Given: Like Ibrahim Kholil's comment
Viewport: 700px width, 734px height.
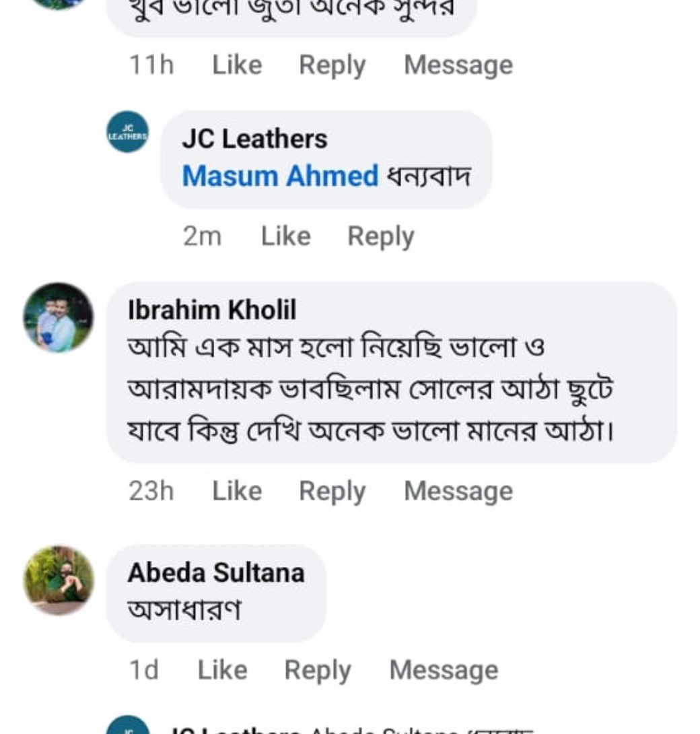Looking at the screenshot, I should tap(237, 491).
